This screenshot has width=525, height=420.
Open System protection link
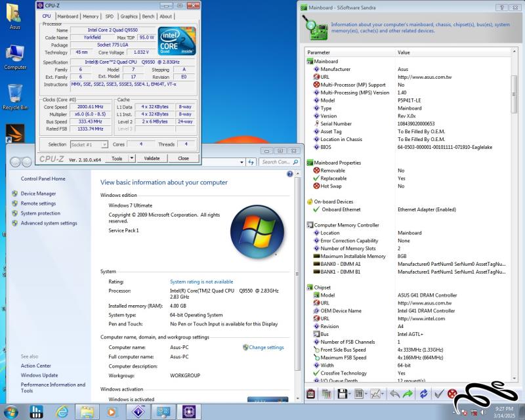41,213
